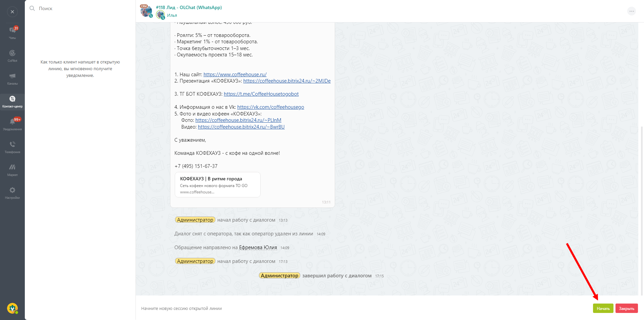Open Notifications bell with 99+ badge
This screenshot has width=644, height=320.
pyautogui.click(x=12, y=124)
